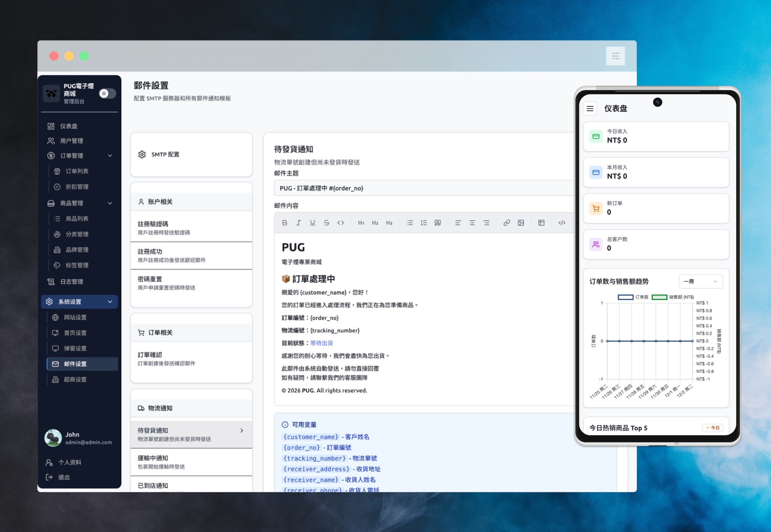
Task: Apply bold formatting in the email editor
Action: pos(284,223)
